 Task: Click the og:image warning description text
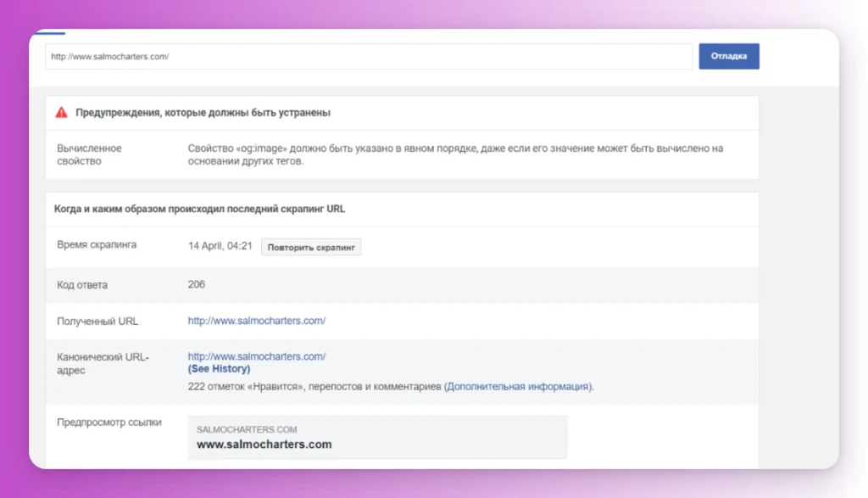pos(455,154)
